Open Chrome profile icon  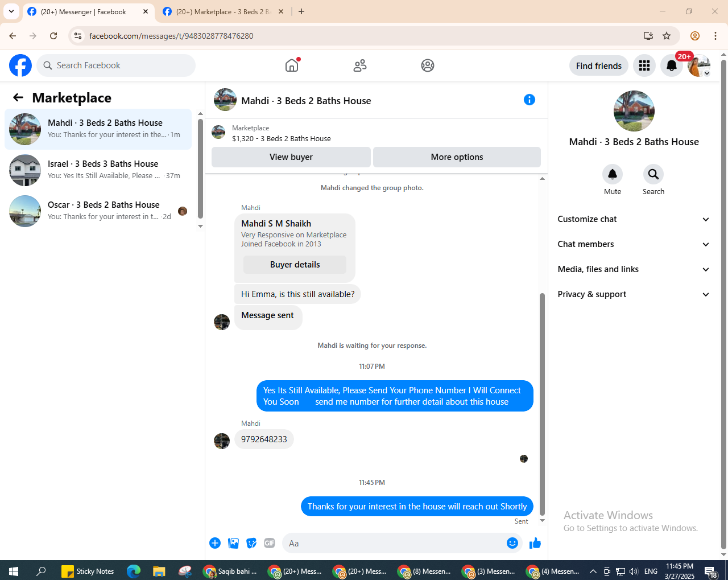[695, 36]
